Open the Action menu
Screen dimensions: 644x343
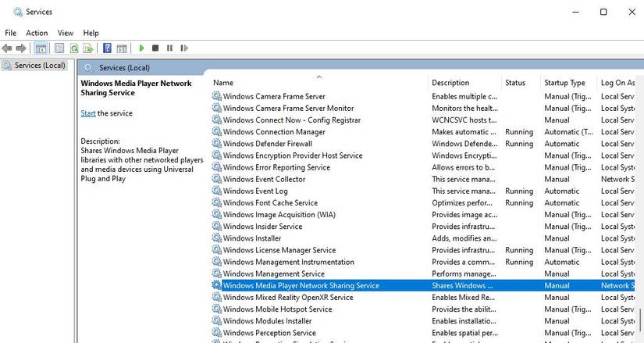[37, 33]
